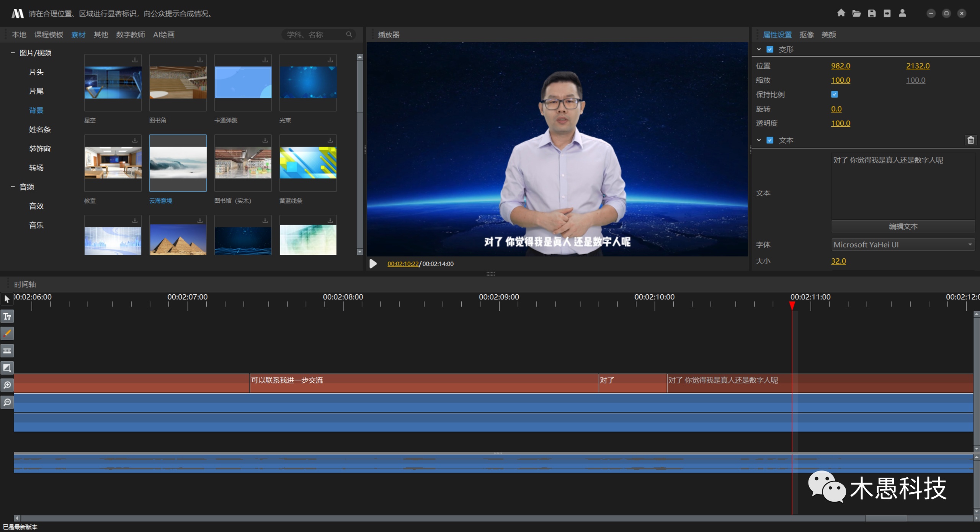The height and width of the screenshot is (532, 980).
Task: Click the position Y value 2132.0
Action: pyautogui.click(x=918, y=66)
